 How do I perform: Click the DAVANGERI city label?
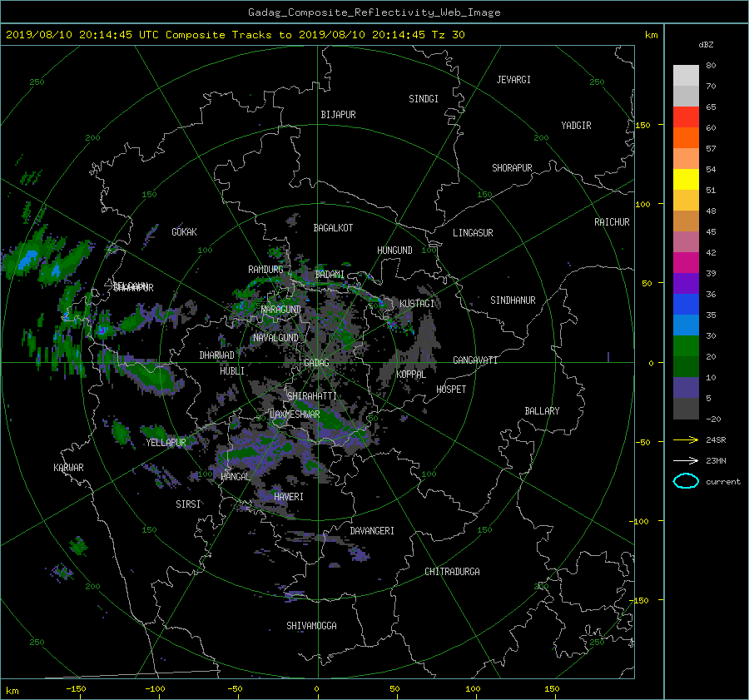[372, 531]
